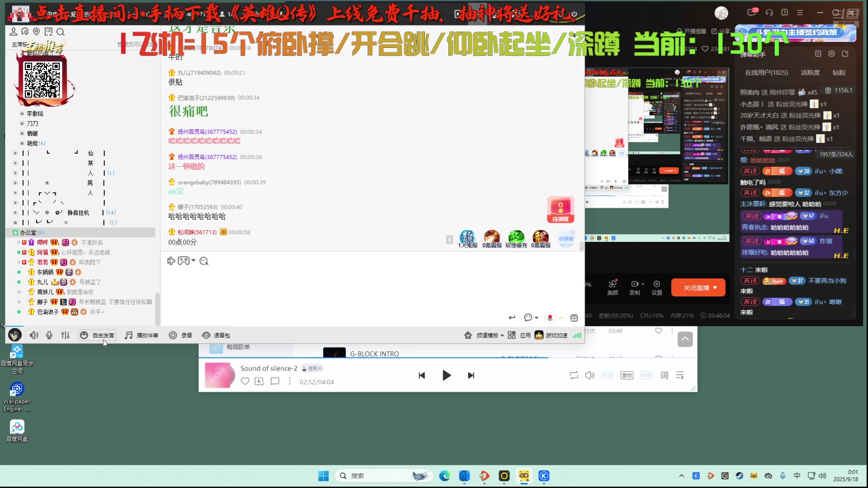This screenshot has width=868, height=488.
Task: Toggle speaker volume icon in voice toolbar
Action: click(34, 335)
